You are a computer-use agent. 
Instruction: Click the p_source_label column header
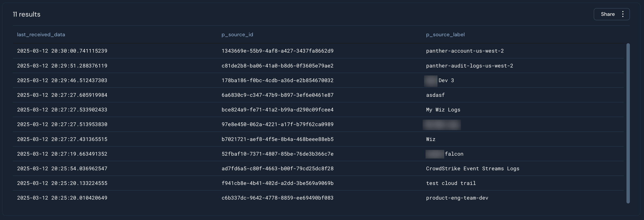pyautogui.click(x=445, y=35)
